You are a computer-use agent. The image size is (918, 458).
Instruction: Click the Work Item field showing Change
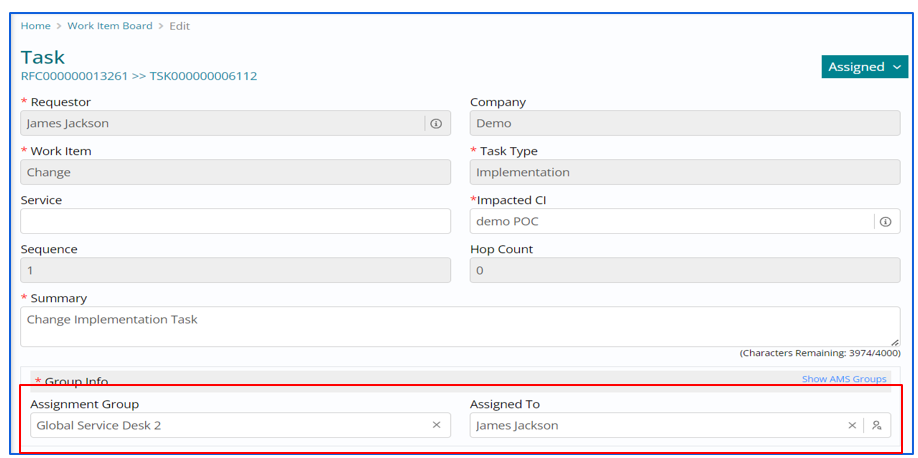tap(235, 172)
